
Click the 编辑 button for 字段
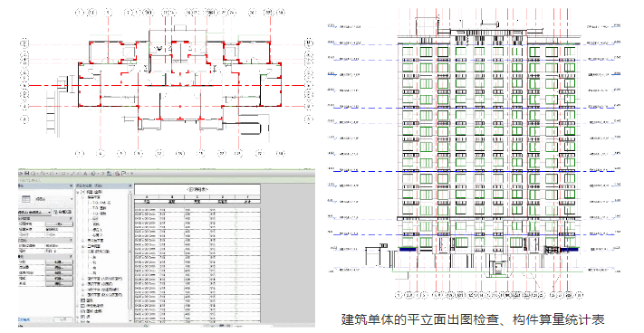[x=59, y=262]
